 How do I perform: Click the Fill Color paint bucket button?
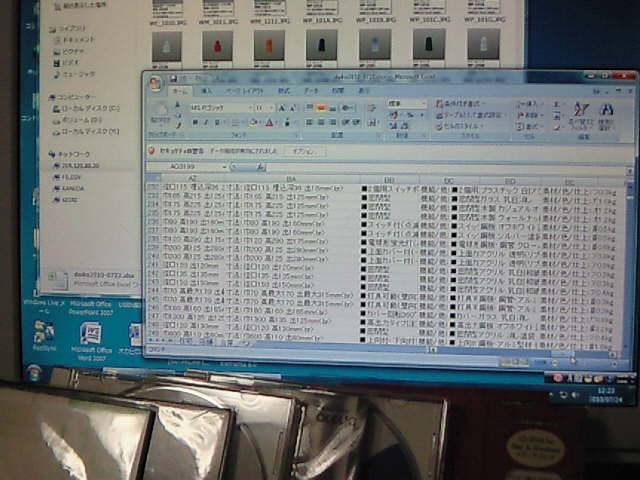(253, 122)
